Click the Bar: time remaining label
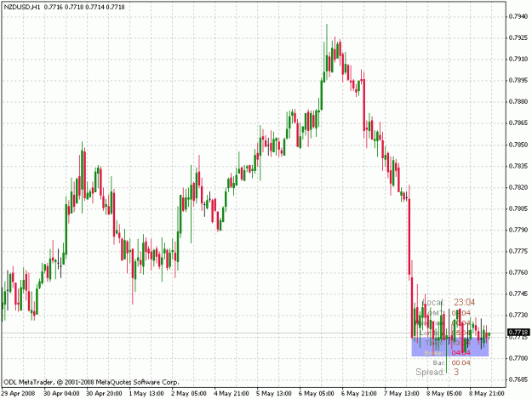 click(438, 363)
